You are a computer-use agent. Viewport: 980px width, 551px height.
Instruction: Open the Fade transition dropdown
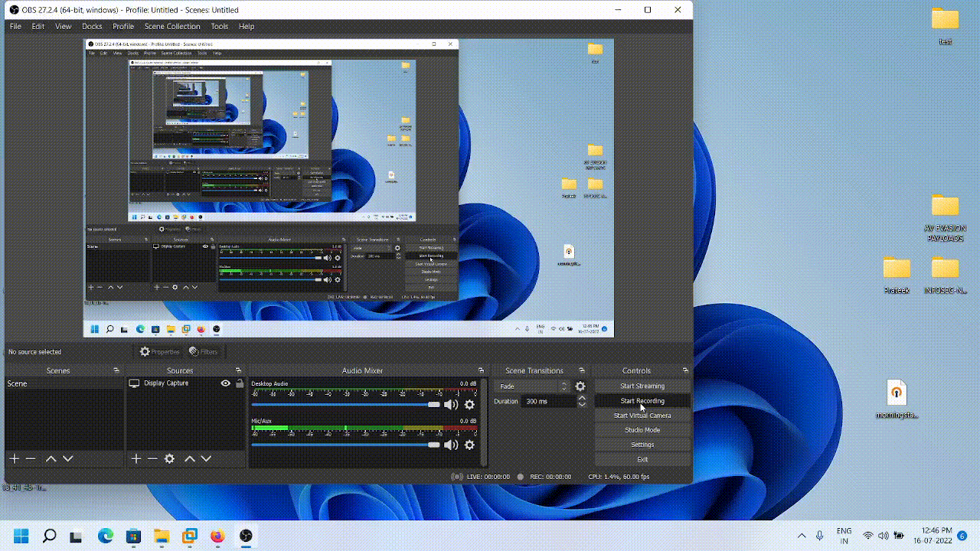[533, 386]
